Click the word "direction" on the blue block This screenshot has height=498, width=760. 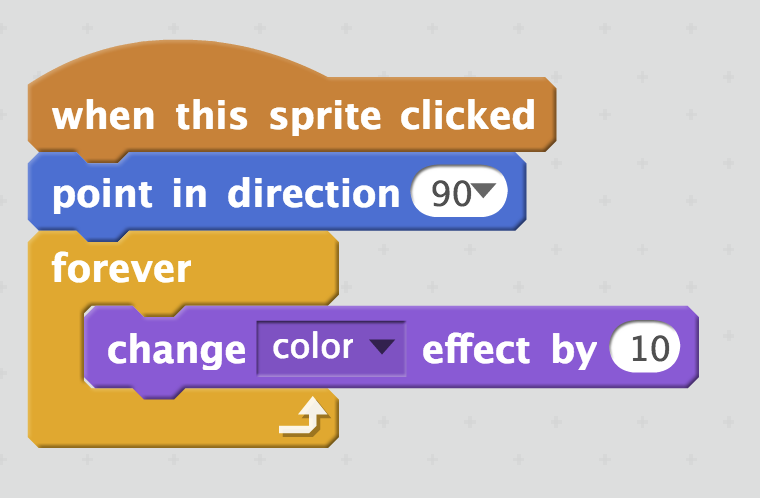pos(314,193)
